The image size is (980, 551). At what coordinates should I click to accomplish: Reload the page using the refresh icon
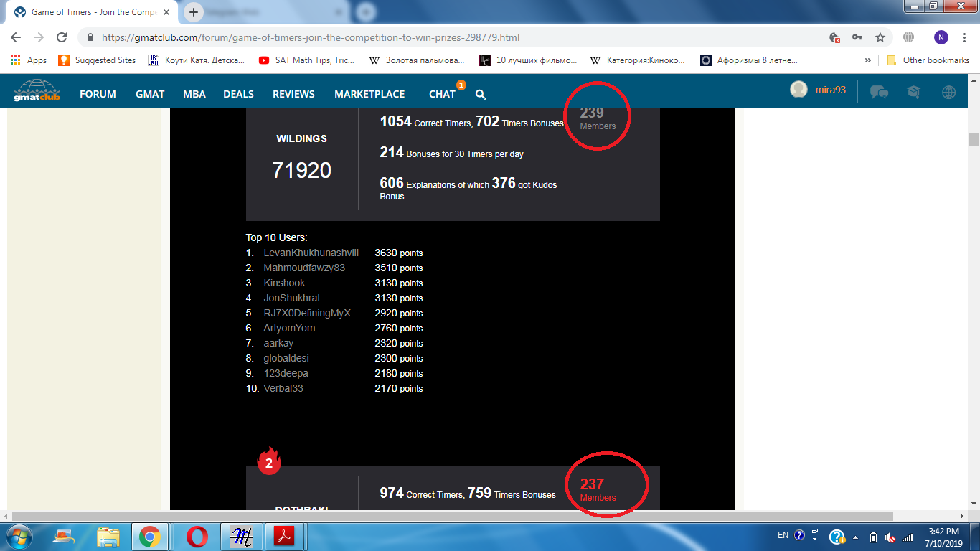click(62, 37)
